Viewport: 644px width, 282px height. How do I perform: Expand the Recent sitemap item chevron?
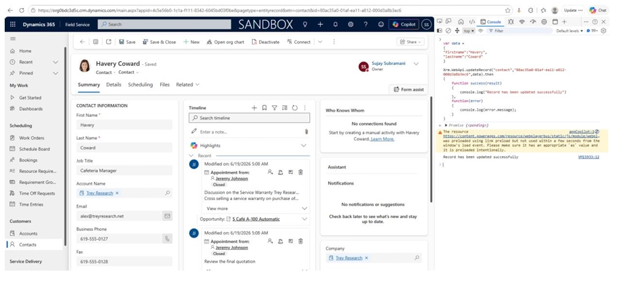click(x=56, y=62)
